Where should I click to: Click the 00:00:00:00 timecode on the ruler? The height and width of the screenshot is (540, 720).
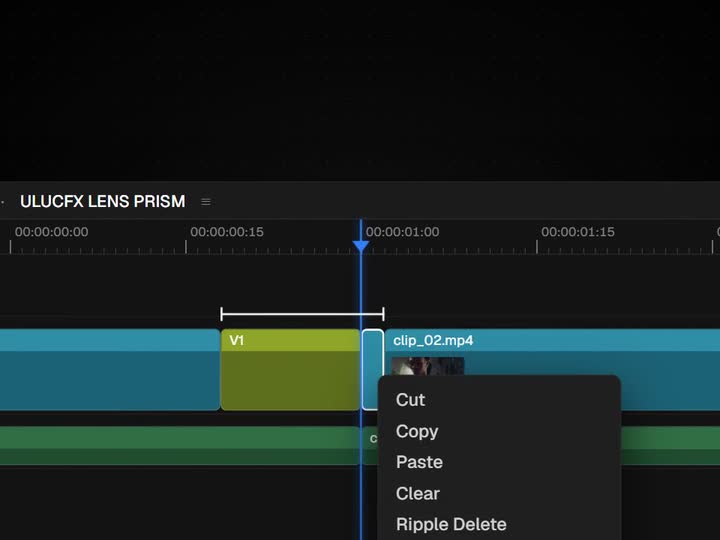(x=51, y=232)
